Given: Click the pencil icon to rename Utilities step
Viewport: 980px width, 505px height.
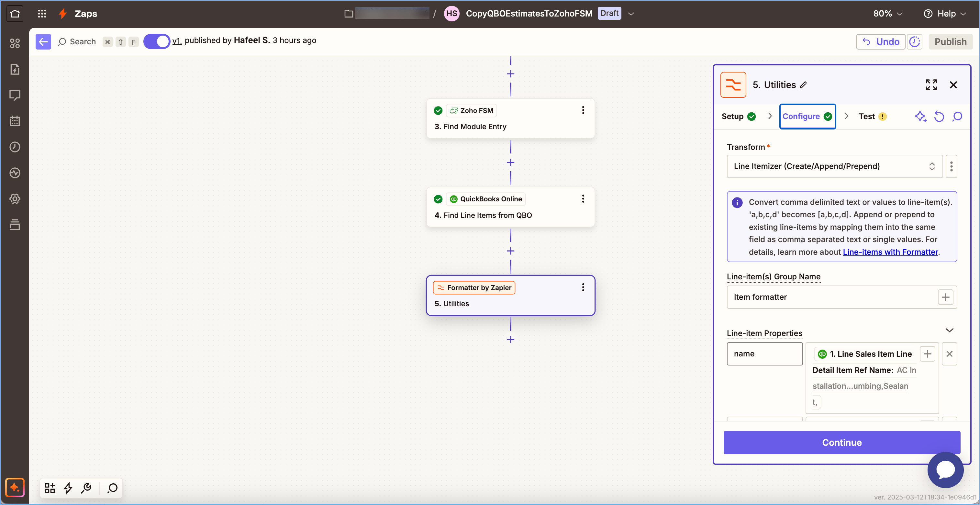Looking at the screenshot, I should [x=804, y=85].
